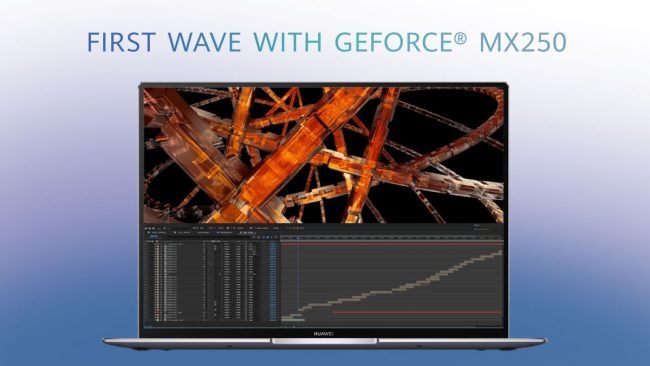Click the frame blending icon in the timeline header
650x366 pixels.
pyautogui.click(x=267, y=237)
